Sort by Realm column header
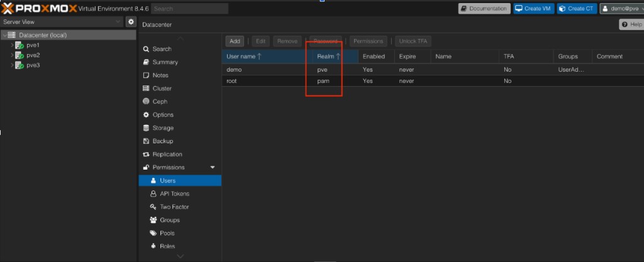 tap(335, 57)
